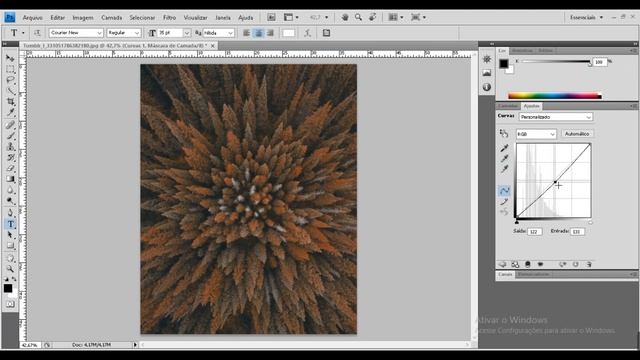Toggle the Character and Paragraph panels icon
This screenshot has height=360, width=640.
point(326,33)
